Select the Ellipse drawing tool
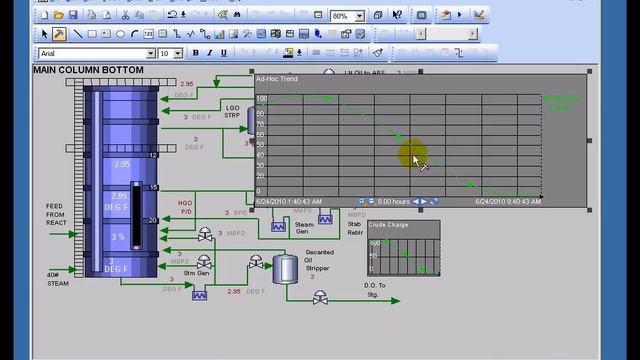Screen dimensions: 640x360 [x=120, y=34]
